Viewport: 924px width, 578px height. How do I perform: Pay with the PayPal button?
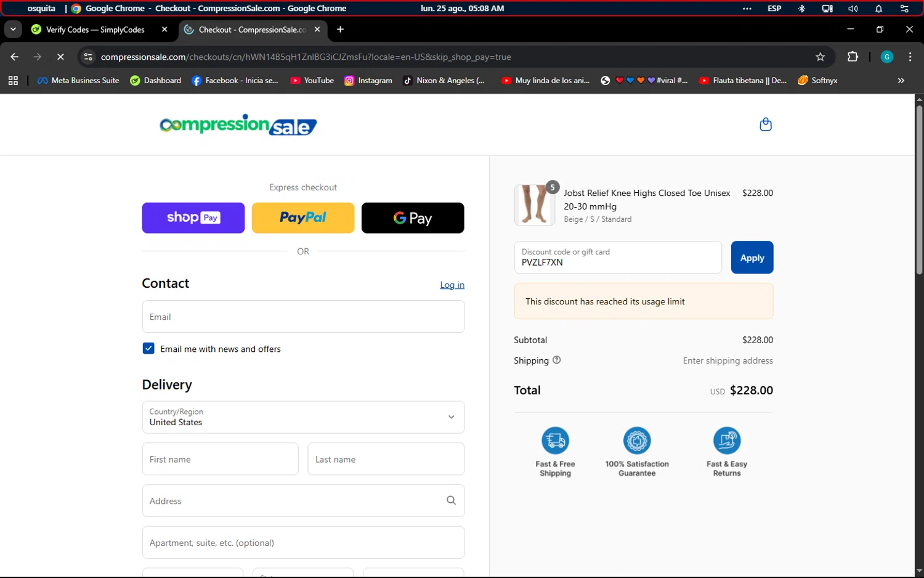click(x=303, y=218)
